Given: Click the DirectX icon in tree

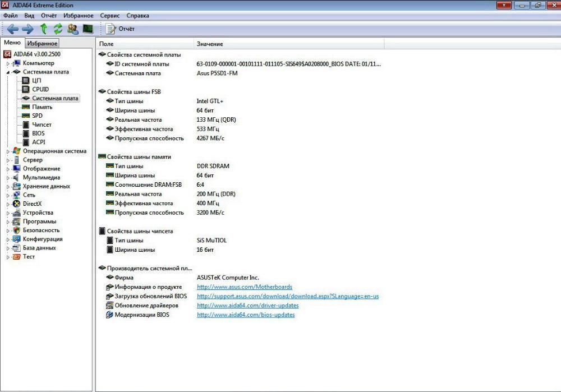Looking at the screenshot, I should 16,204.
